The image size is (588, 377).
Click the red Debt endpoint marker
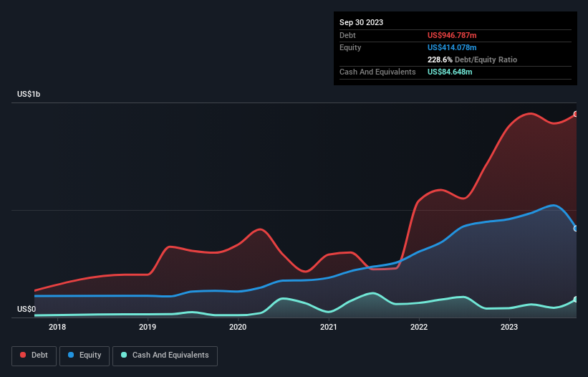click(x=576, y=114)
